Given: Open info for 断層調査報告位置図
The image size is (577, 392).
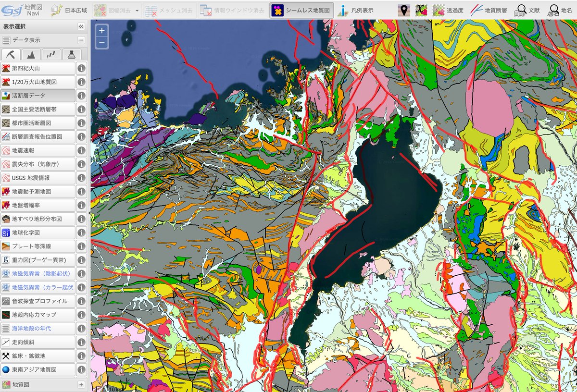Looking at the screenshot, I should [82, 137].
